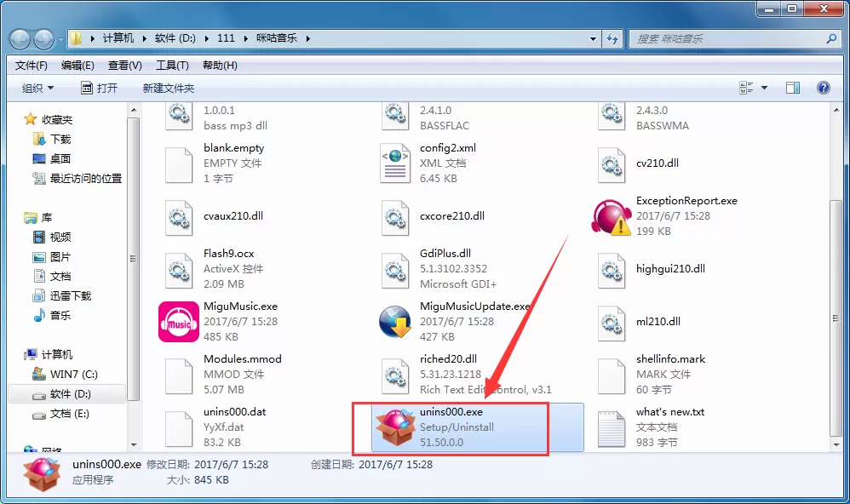Open the MiguMusic.exe pink headphone icon

pyautogui.click(x=179, y=321)
